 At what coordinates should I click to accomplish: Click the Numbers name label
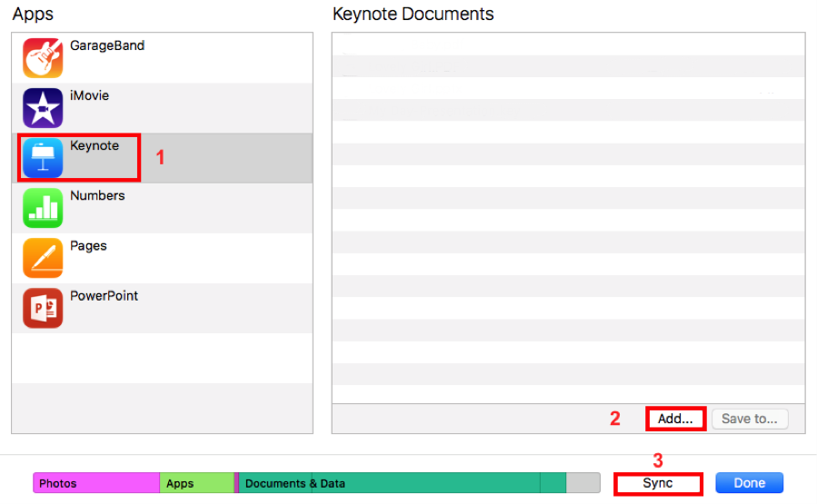click(97, 196)
